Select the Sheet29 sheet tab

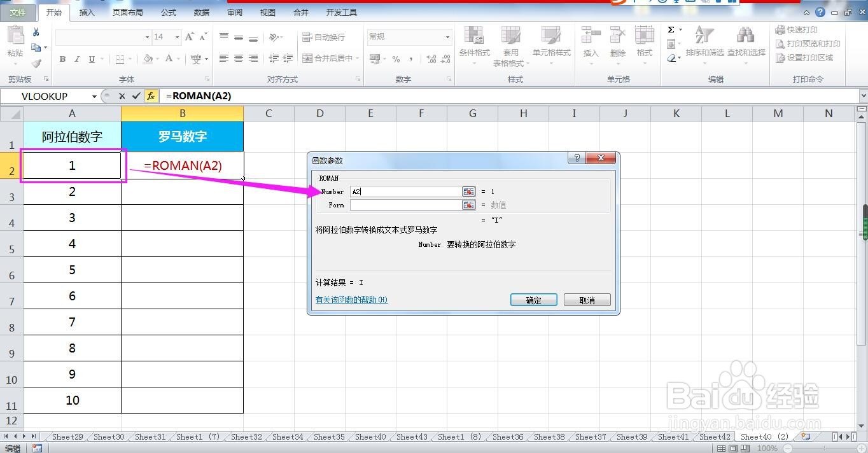coord(67,436)
